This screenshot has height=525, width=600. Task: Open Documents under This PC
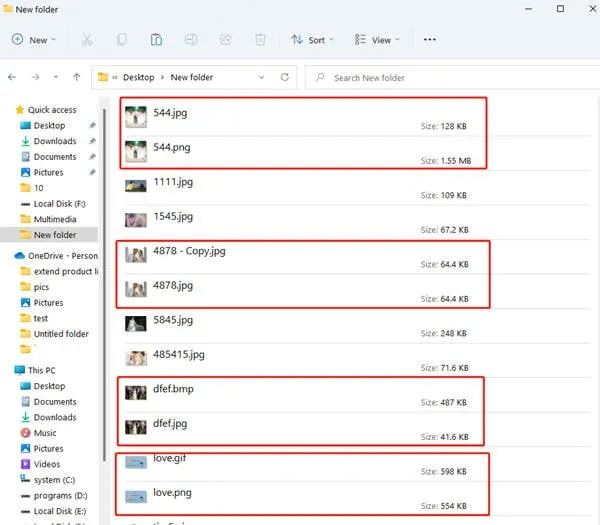tap(55, 402)
